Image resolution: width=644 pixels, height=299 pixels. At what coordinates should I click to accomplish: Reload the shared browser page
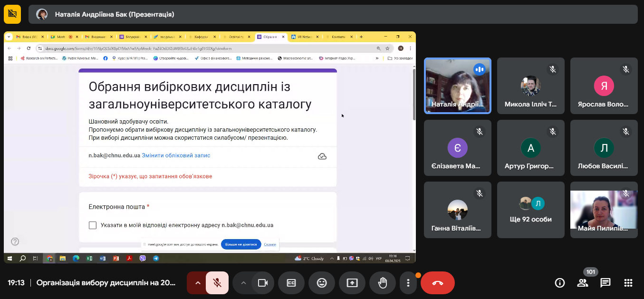(x=29, y=48)
